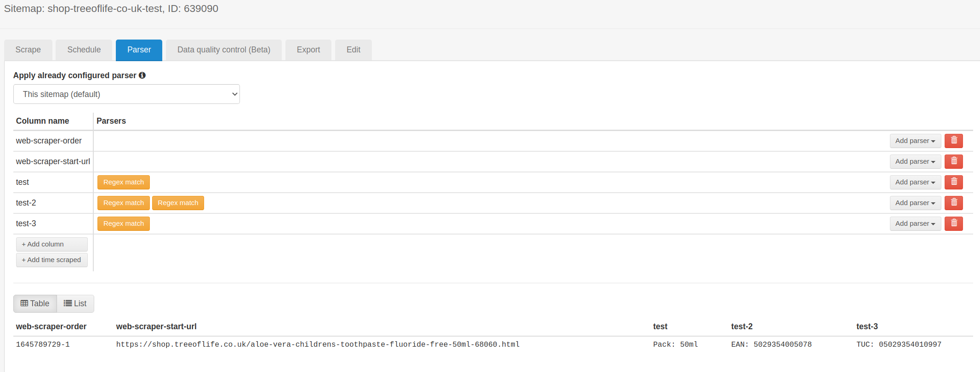Switch to List view

[x=75, y=303]
